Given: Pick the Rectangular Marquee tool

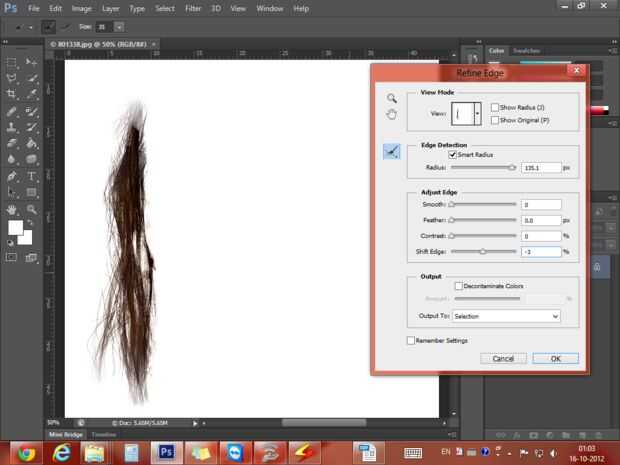Looking at the screenshot, I should (11, 62).
